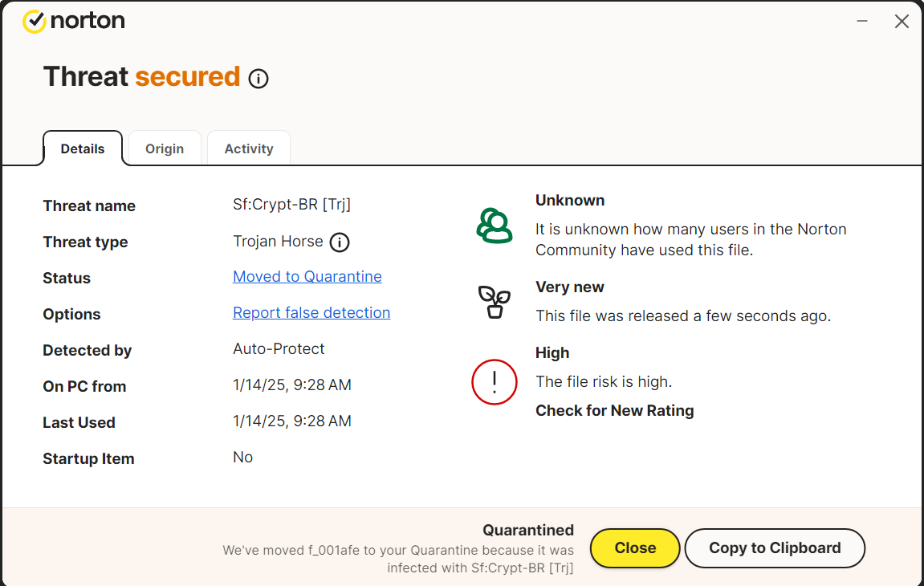Image resolution: width=924 pixels, height=586 pixels.
Task: Click the Threat secured heading
Action: pos(142,77)
